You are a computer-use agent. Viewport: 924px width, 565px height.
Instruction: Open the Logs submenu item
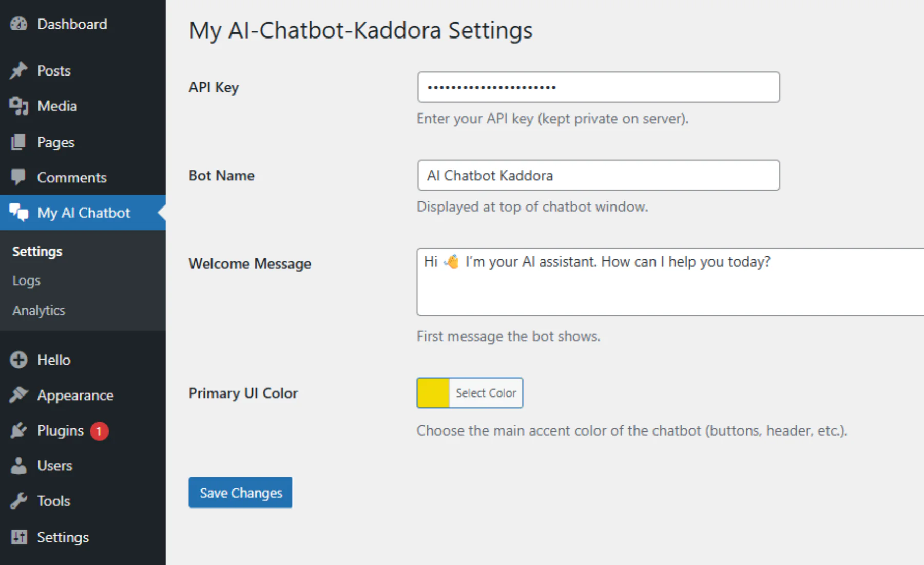pyautogui.click(x=26, y=281)
